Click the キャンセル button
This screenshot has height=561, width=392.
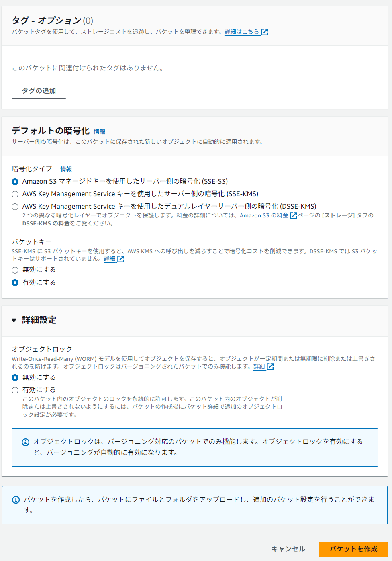pos(288,549)
